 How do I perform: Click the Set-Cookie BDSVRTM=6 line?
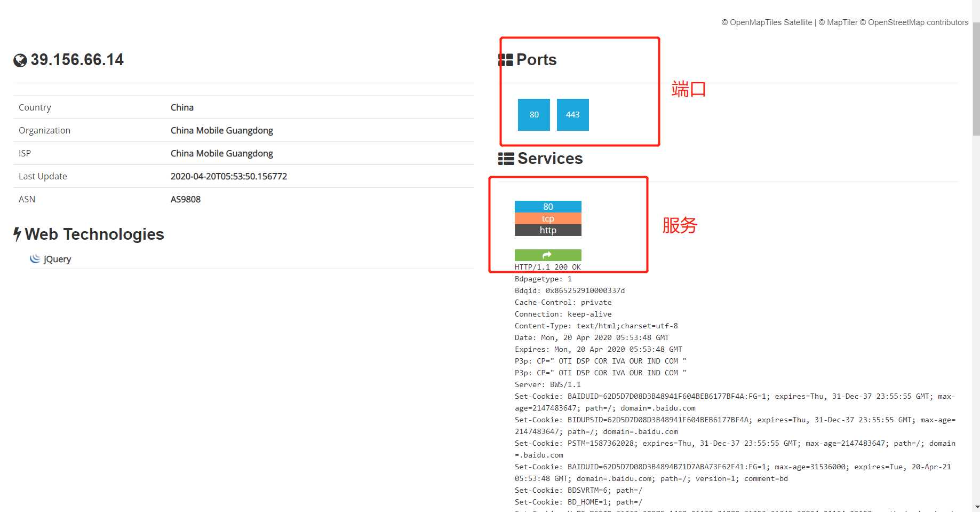(578, 490)
